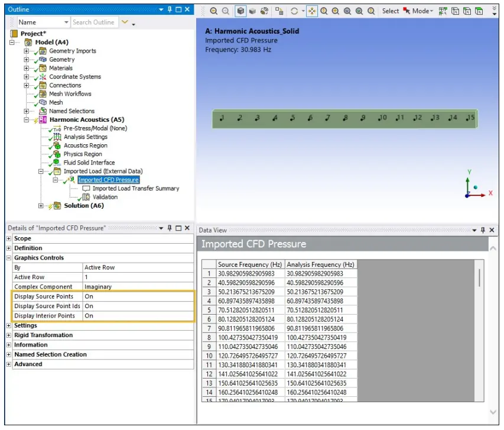Click the green face selection filter icon
This screenshot has width=504, height=430.
click(x=479, y=11)
